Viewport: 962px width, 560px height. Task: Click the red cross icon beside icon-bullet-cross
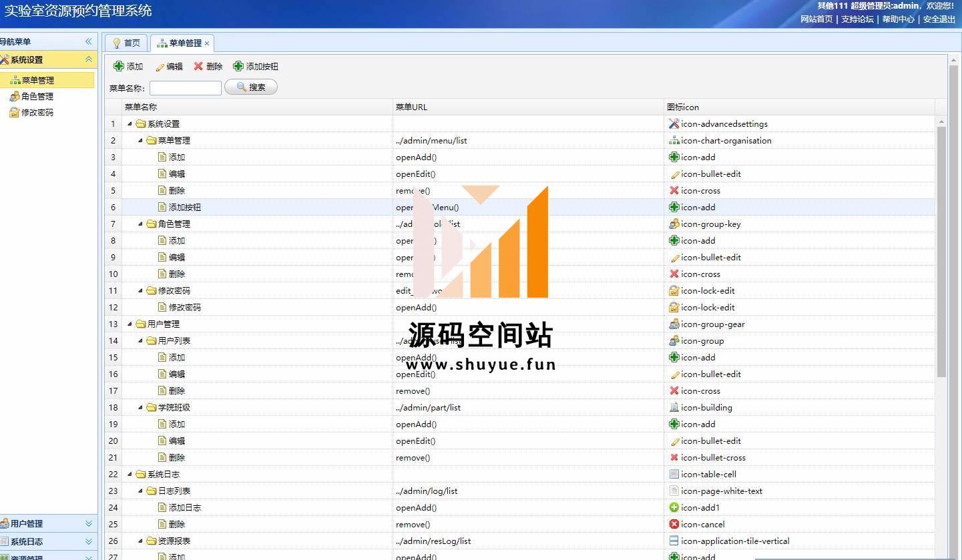coord(674,457)
